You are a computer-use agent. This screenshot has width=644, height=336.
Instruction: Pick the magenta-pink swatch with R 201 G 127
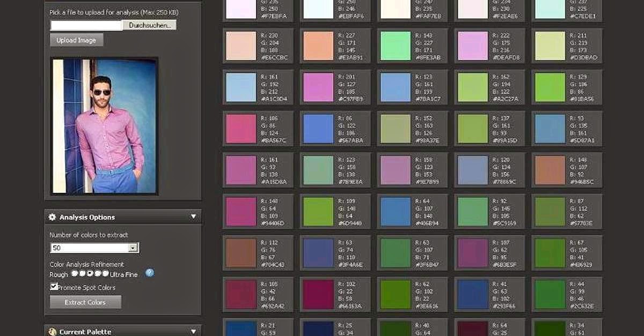[318, 87]
